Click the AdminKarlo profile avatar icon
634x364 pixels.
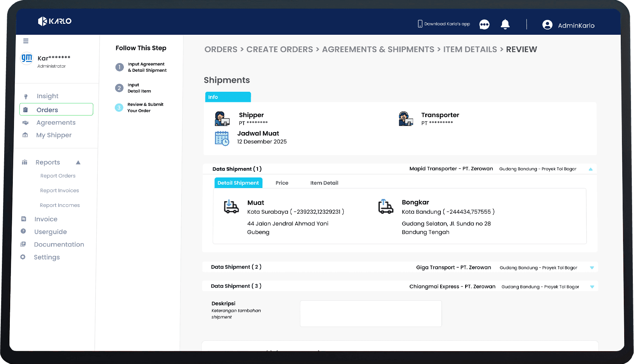[547, 25]
